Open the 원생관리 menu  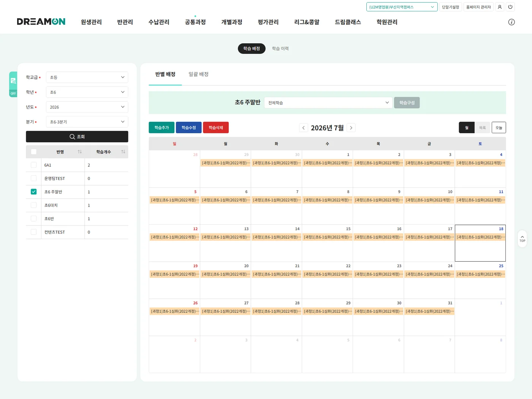[x=91, y=22]
